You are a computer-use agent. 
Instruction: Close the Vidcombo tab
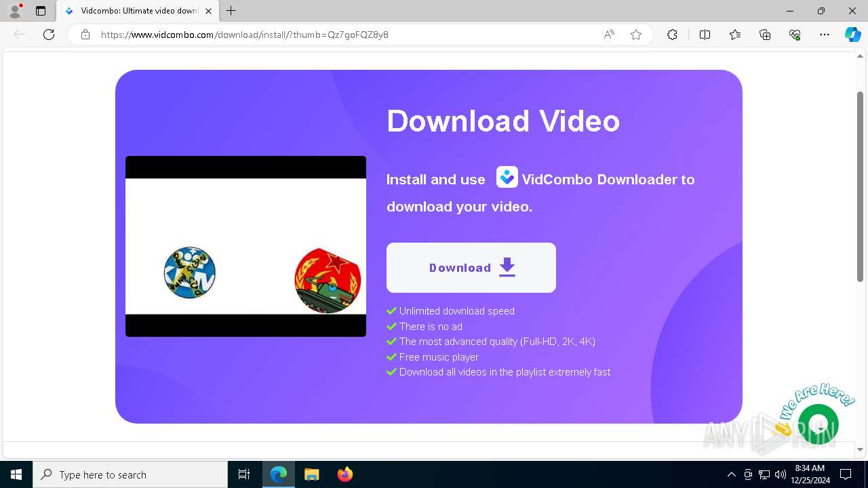pos(208,11)
